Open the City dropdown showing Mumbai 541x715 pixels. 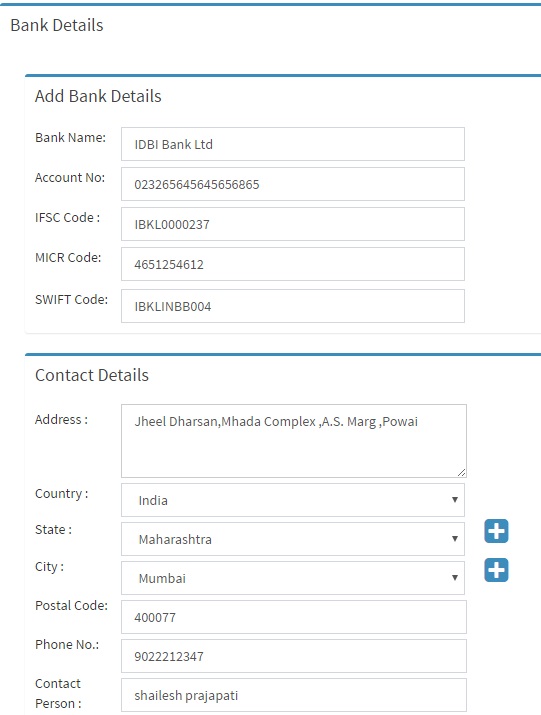pyautogui.click(x=293, y=578)
